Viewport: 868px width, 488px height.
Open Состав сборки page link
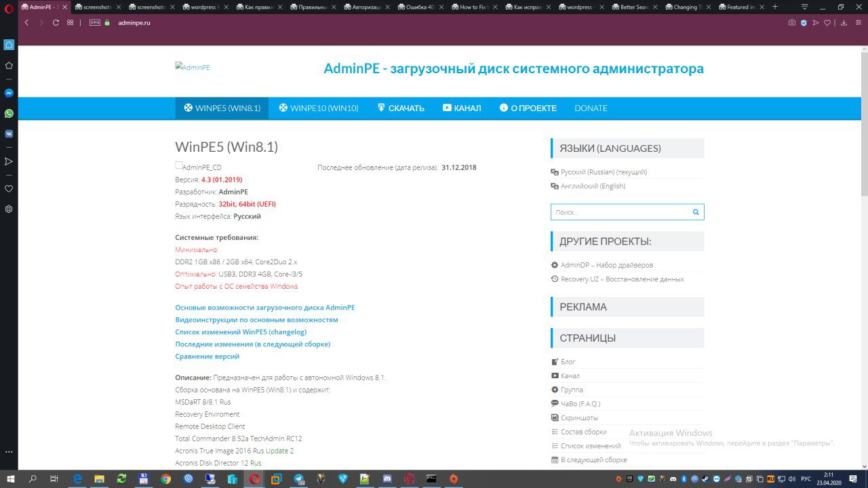point(583,432)
